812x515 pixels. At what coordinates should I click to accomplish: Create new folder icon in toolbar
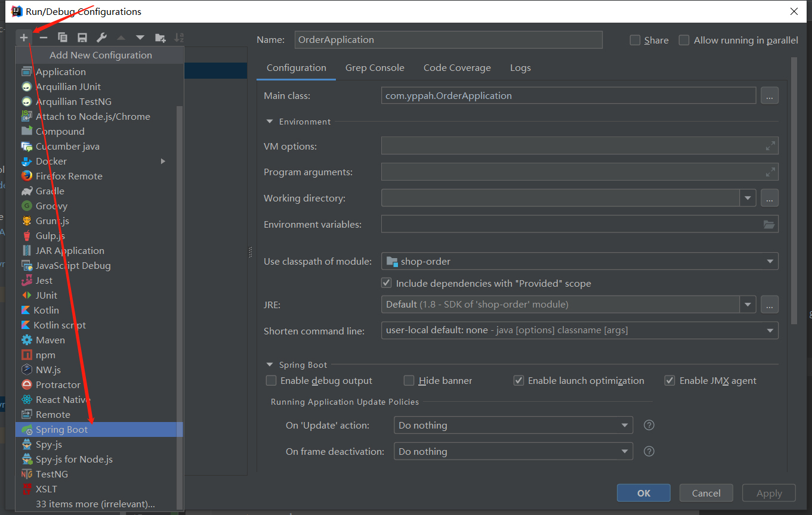(x=160, y=38)
